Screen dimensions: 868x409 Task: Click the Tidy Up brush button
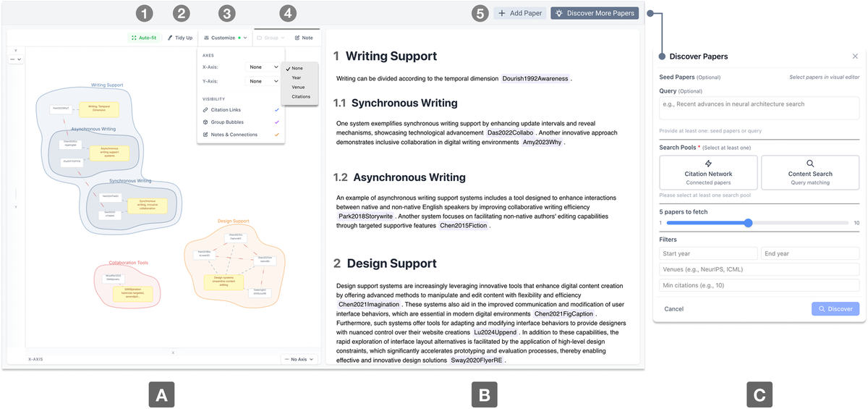point(180,38)
